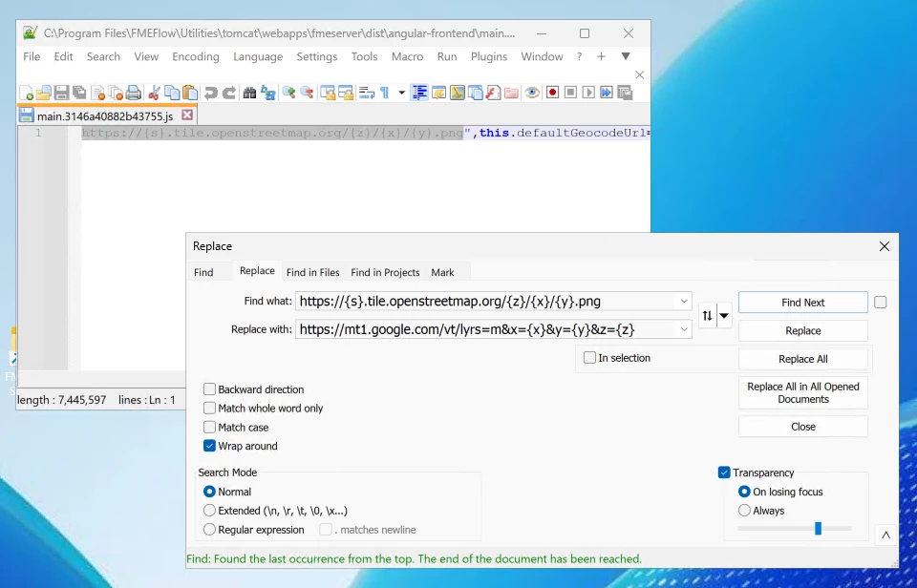This screenshot has height=588, width=917.
Task: Click the Redo arrow icon
Action: point(228,93)
